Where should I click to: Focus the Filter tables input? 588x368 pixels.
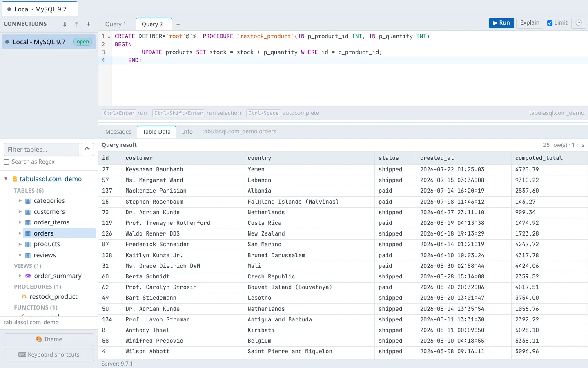click(x=41, y=149)
